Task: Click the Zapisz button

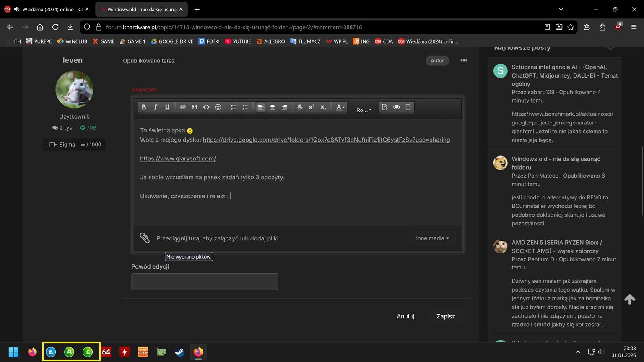Action: [445, 316]
